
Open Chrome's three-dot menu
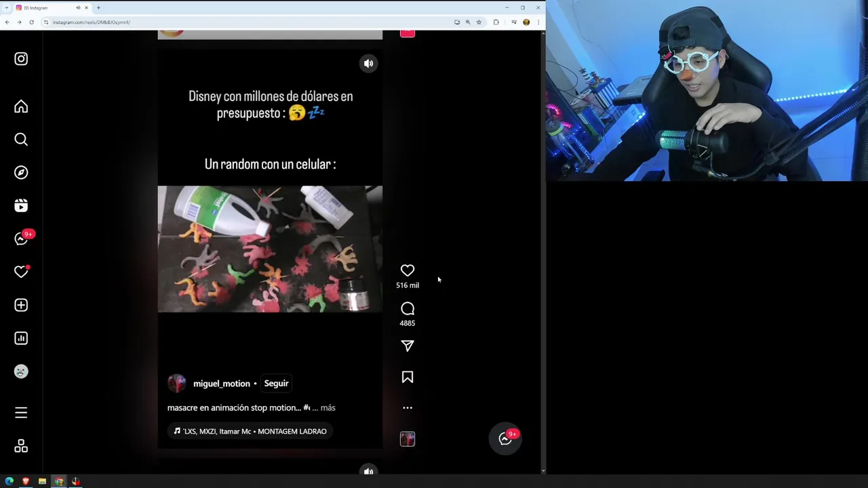click(537, 22)
